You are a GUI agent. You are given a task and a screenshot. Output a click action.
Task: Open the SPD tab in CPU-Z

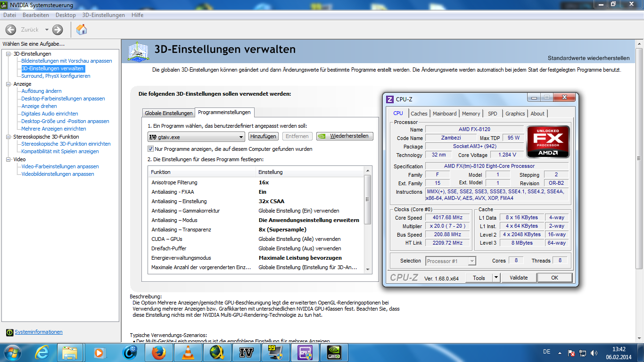[x=493, y=114]
